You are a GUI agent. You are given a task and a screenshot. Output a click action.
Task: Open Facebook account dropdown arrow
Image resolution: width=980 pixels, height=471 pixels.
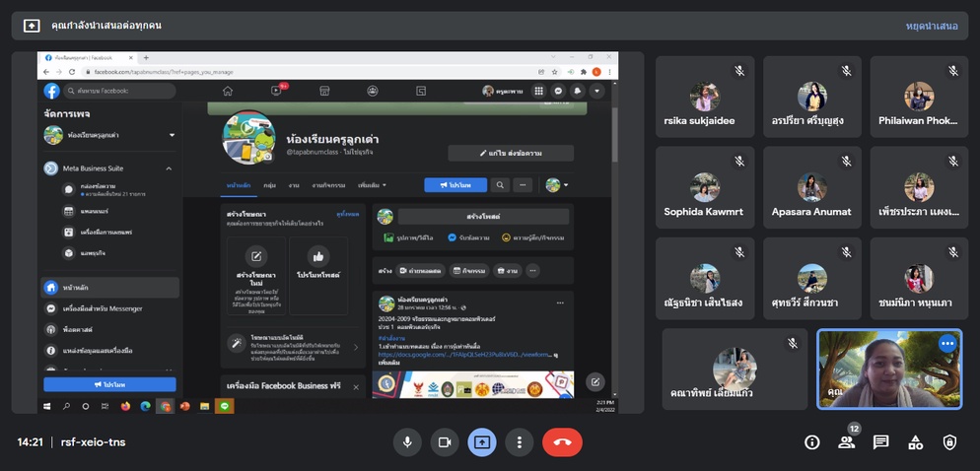point(596,91)
